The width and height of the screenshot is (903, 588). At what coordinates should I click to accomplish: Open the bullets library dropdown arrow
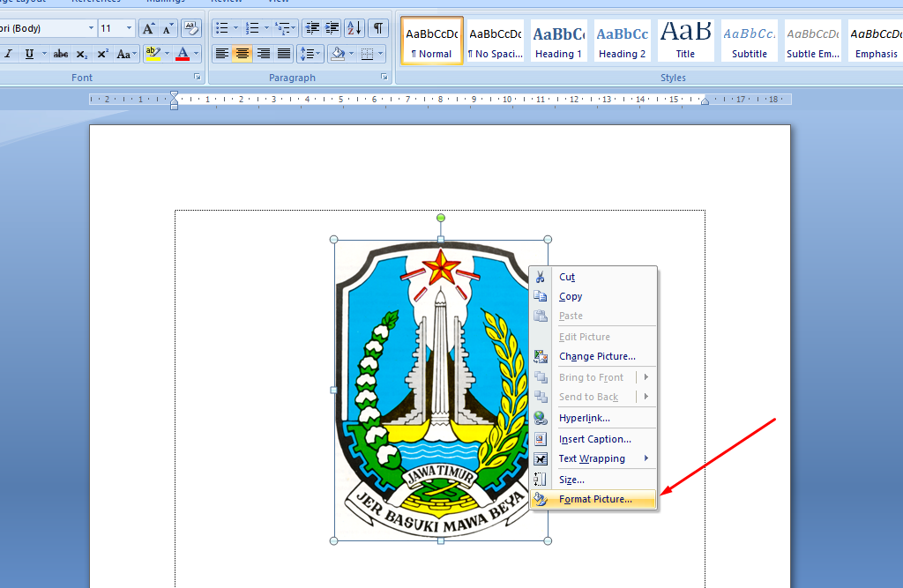click(235, 28)
